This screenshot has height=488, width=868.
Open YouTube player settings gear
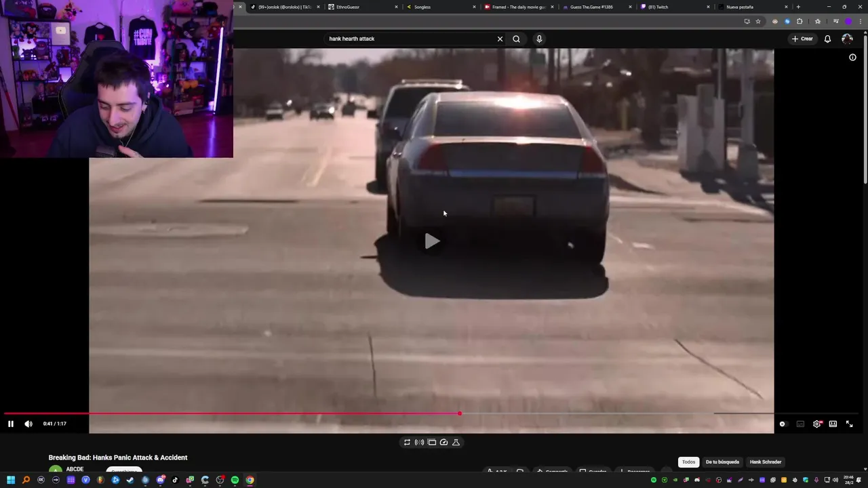point(816,424)
